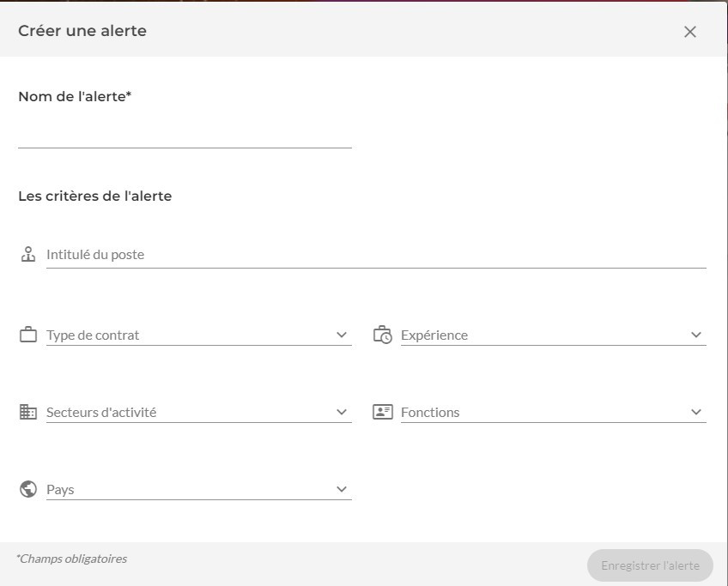The width and height of the screenshot is (728, 586).
Task: Open the Pays country dropdown field
Action: (x=189, y=489)
